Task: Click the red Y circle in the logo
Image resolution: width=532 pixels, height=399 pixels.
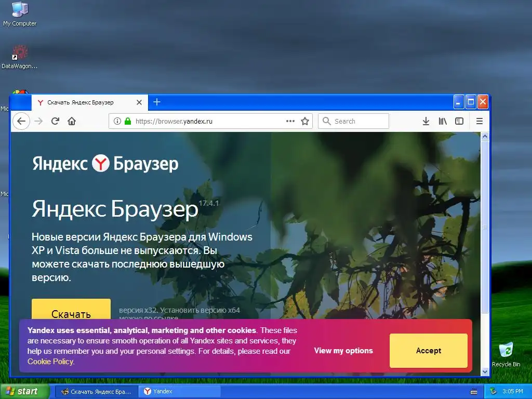Action: click(x=101, y=163)
